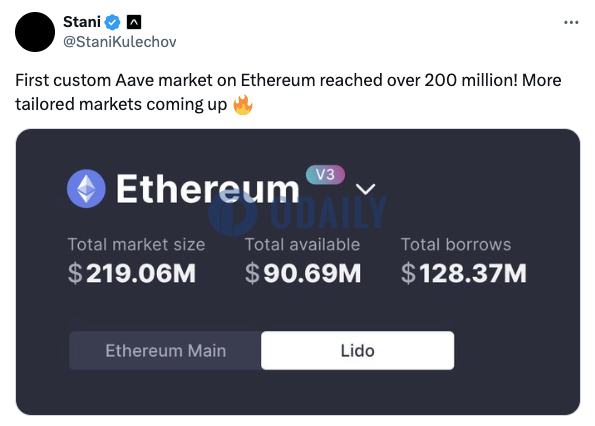Viewport: 595px width, 426px height.
Task: Expand the Ethereum market chevron dropdown
Action: 365,189
